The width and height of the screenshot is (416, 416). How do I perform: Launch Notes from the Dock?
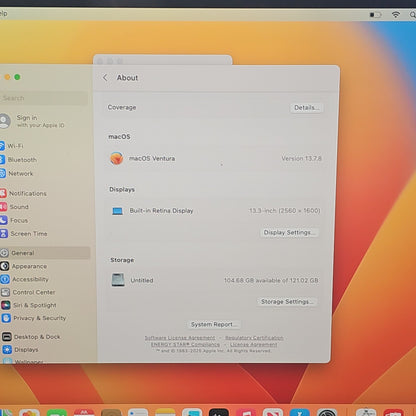tap(165, 412)
